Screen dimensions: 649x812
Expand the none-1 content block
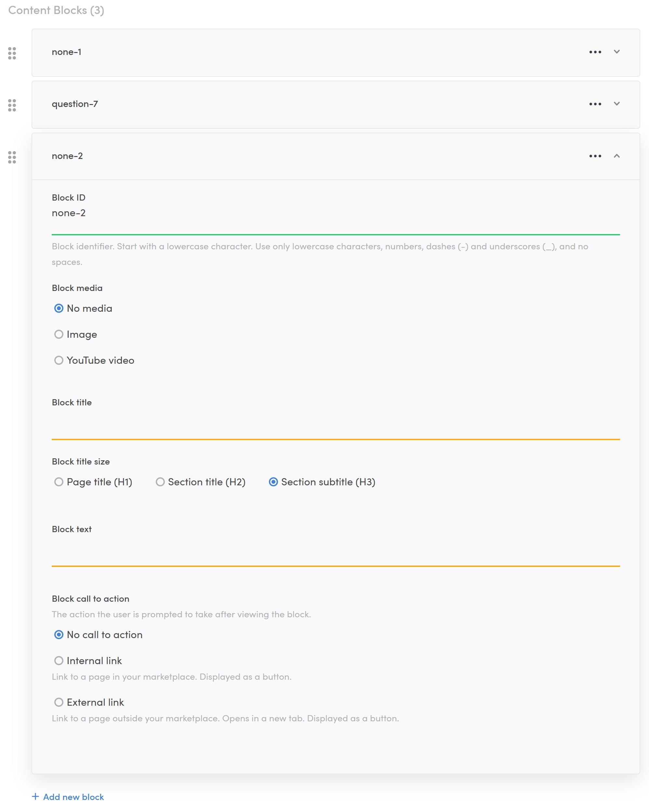(x=616, y=52)
